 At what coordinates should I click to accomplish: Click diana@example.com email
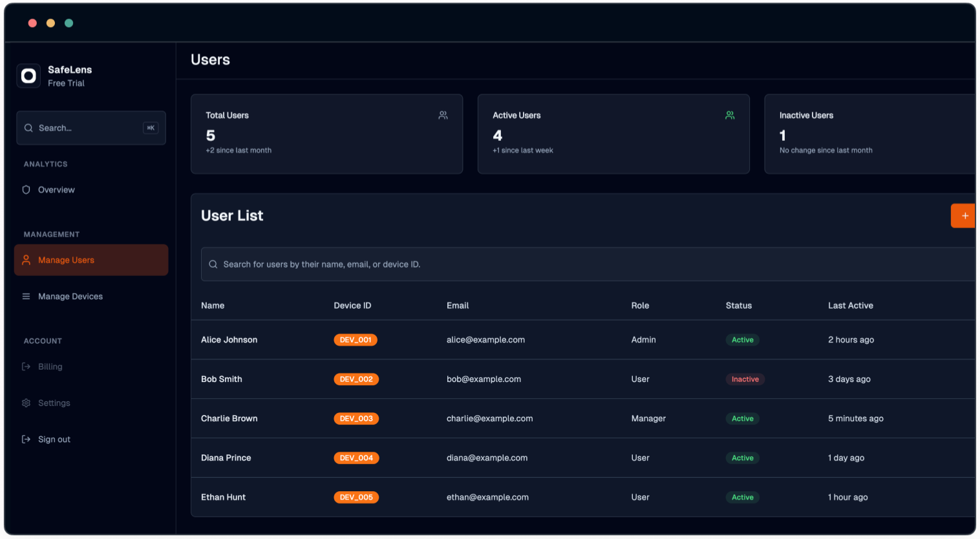click(487, 458)
